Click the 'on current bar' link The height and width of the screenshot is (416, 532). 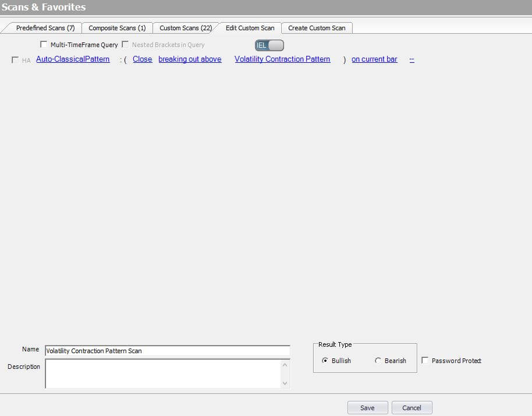click(x=374, y=59)
